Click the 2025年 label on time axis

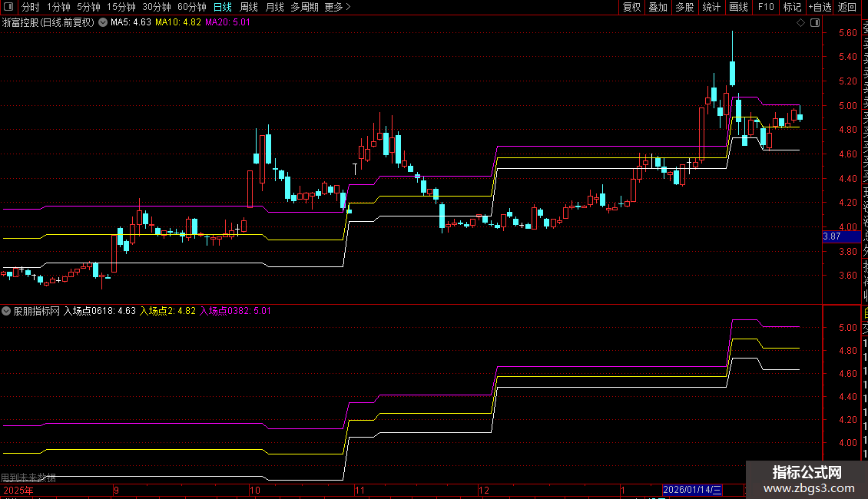point(18,490)
